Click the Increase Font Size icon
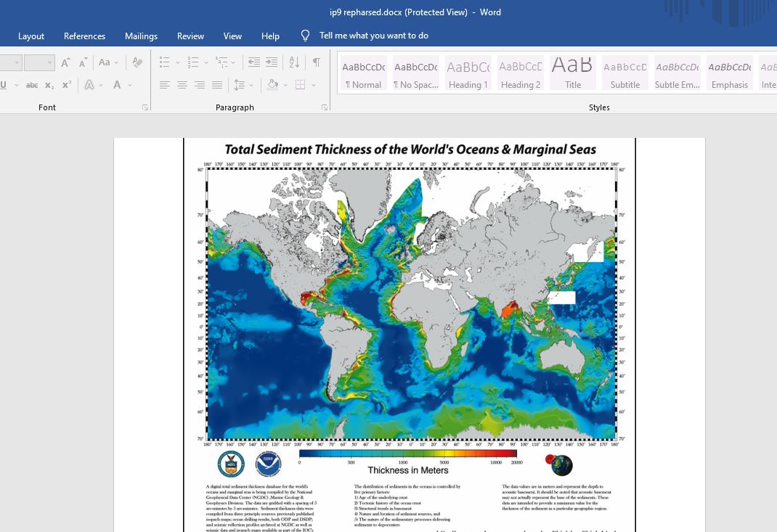The image size is (777, 532). [65, 62]
